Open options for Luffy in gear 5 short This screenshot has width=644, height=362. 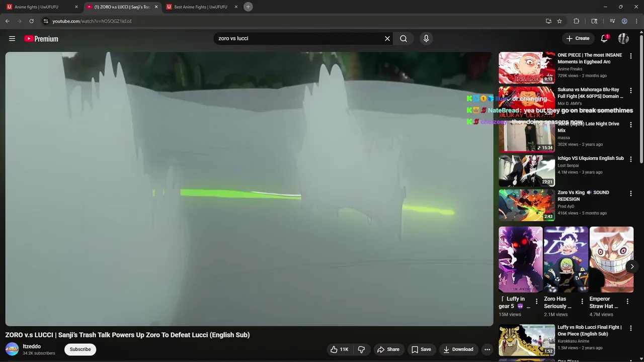click(x=536, y=302)
